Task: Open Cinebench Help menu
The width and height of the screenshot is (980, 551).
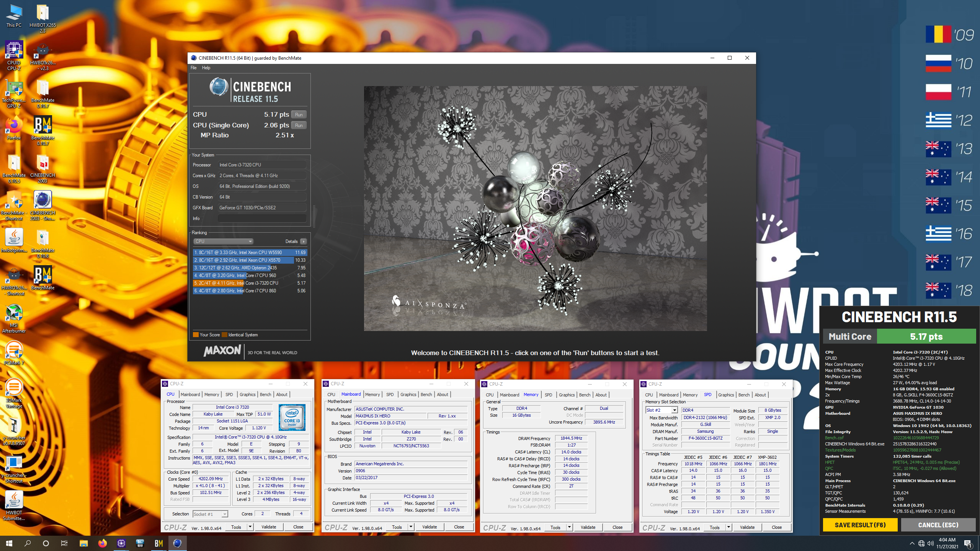Action: pos(206,68)
